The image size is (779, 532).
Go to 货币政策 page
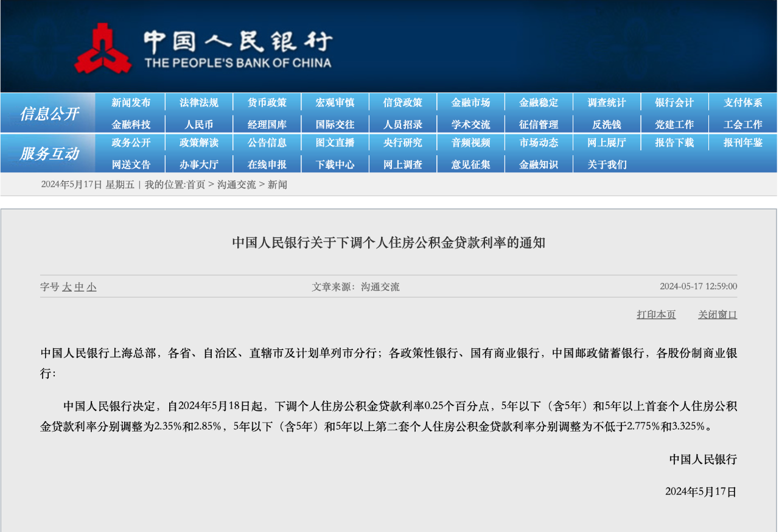(x=267, y=103)
